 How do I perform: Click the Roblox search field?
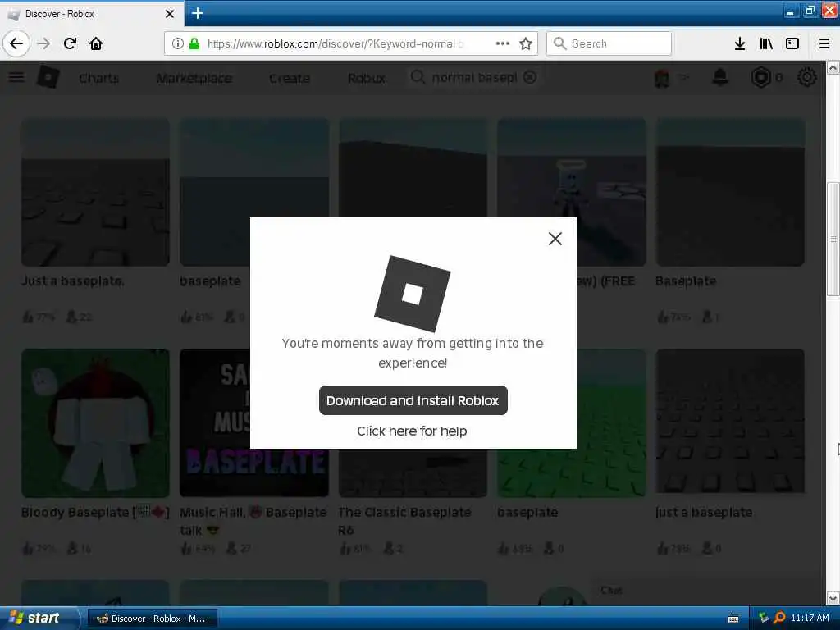click(x=474, y=78)
